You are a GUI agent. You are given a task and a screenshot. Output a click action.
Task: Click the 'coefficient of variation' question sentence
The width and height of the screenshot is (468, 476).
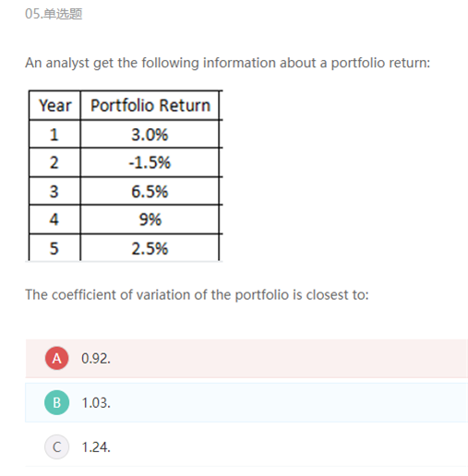(x=197, y=295)
